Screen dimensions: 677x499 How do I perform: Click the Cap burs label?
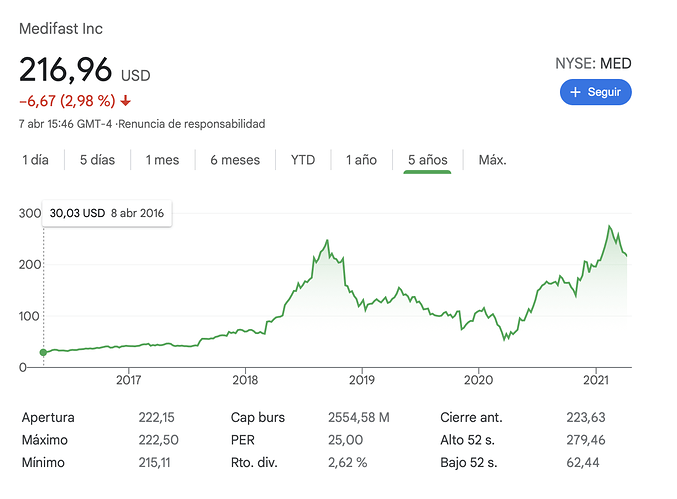258,417
